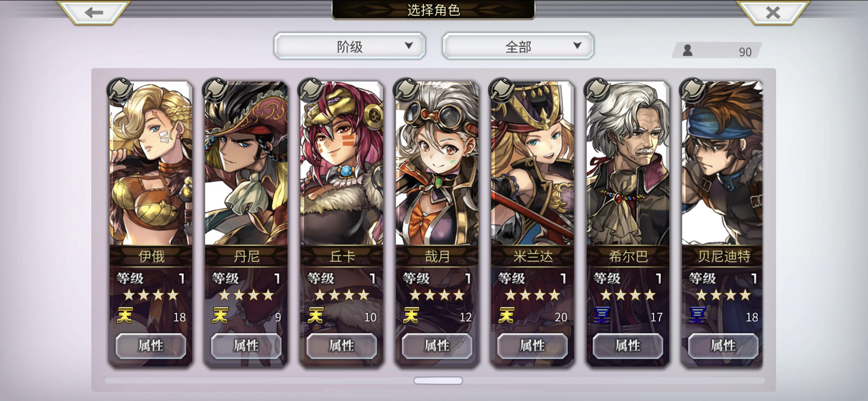Click the character count icon beside 90
This screenshot has width=868, height=401.
tap(687, 50)
